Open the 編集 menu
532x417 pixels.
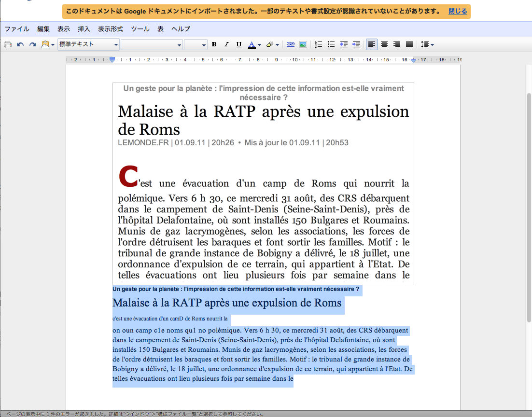point(43,29)
